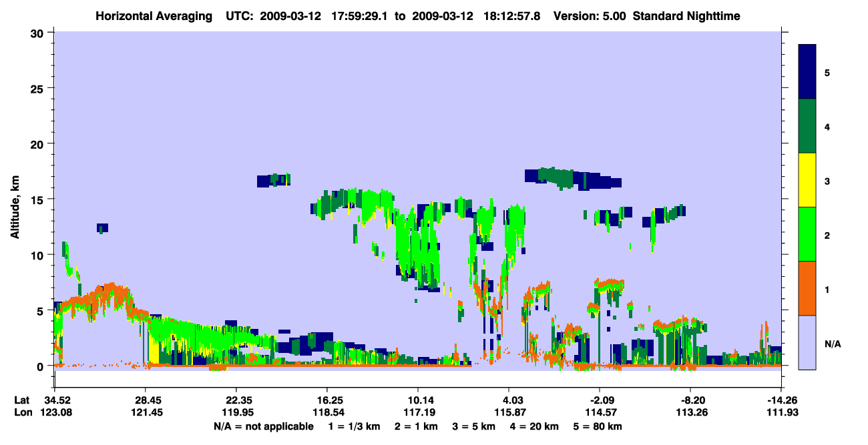Click 'Standard Nighttime' in the title
Screen dimensions: 868x445
point(686,15)
